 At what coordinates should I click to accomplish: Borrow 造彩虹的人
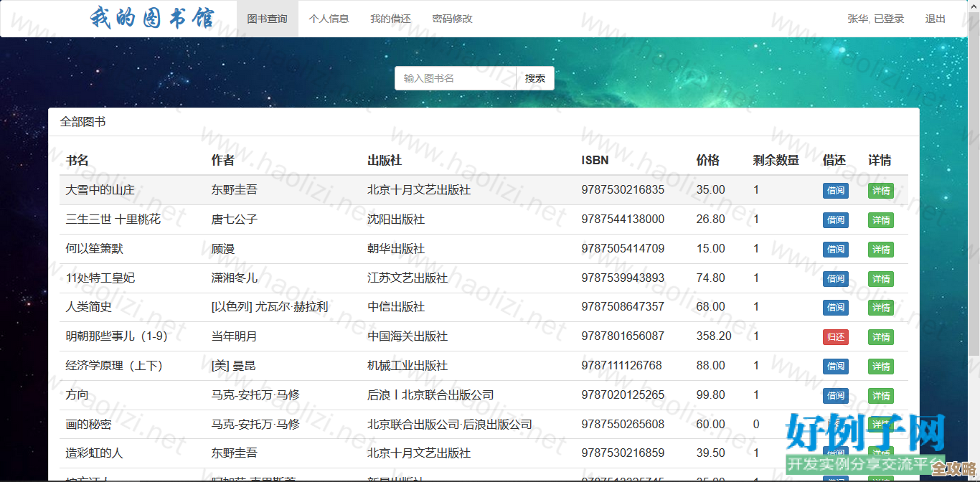pyautogui.click(x=835, y=453)
